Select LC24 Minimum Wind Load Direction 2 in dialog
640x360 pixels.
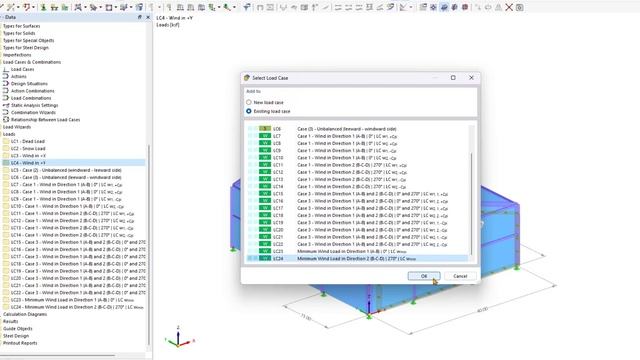tap(358, 258)
